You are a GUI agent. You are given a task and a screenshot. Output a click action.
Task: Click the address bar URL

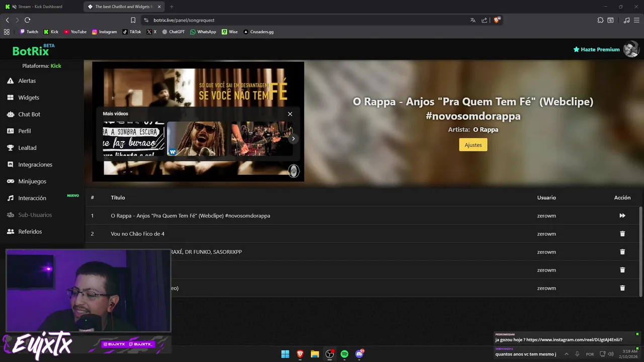[x=184, y=20]
